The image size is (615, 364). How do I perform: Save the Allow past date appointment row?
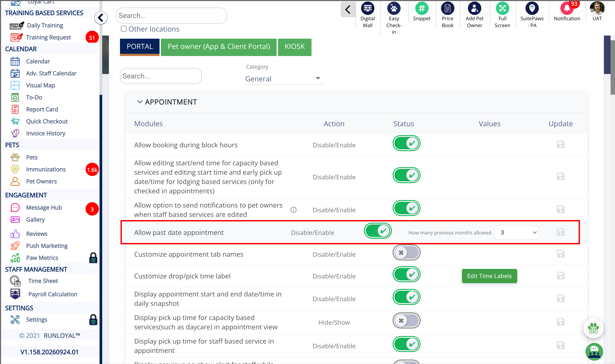tap(561, 232)
